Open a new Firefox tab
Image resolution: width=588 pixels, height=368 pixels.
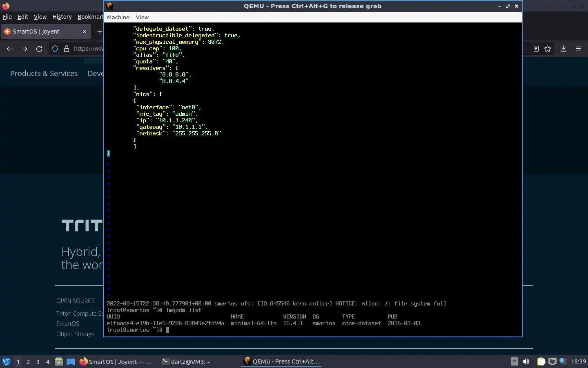[100, 31]
